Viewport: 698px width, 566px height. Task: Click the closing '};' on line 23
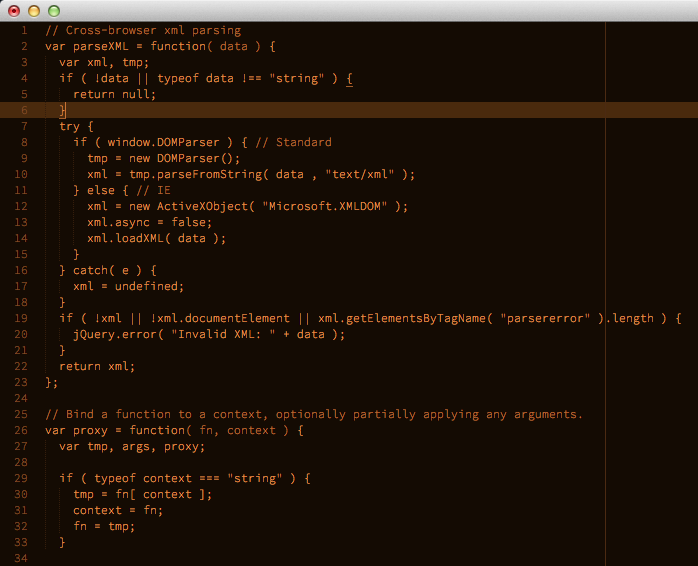pos(52,383)
